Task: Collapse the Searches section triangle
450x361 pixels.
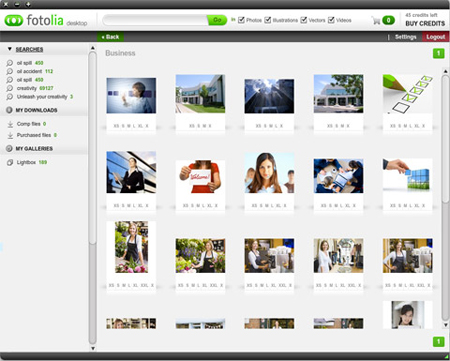Action: (10, 49)
